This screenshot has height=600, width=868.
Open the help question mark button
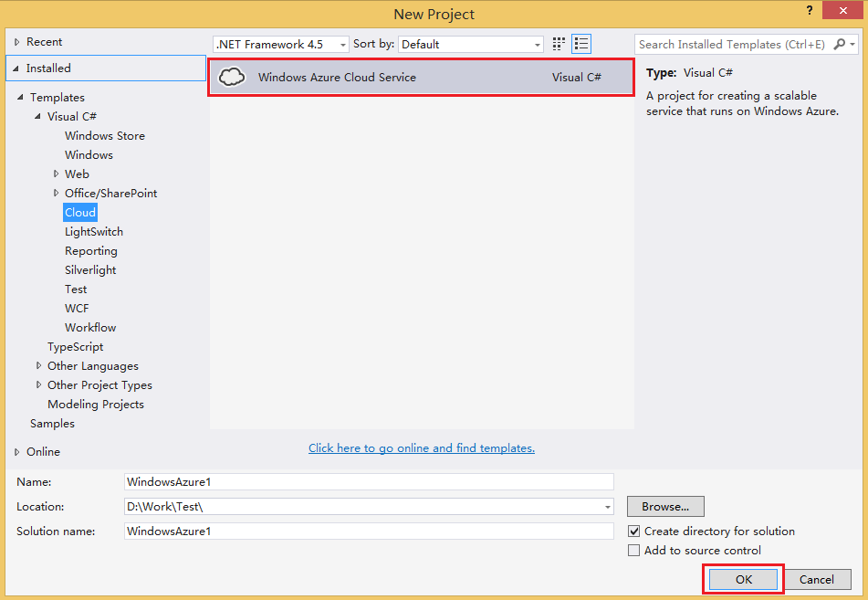(x=810, y=11)
